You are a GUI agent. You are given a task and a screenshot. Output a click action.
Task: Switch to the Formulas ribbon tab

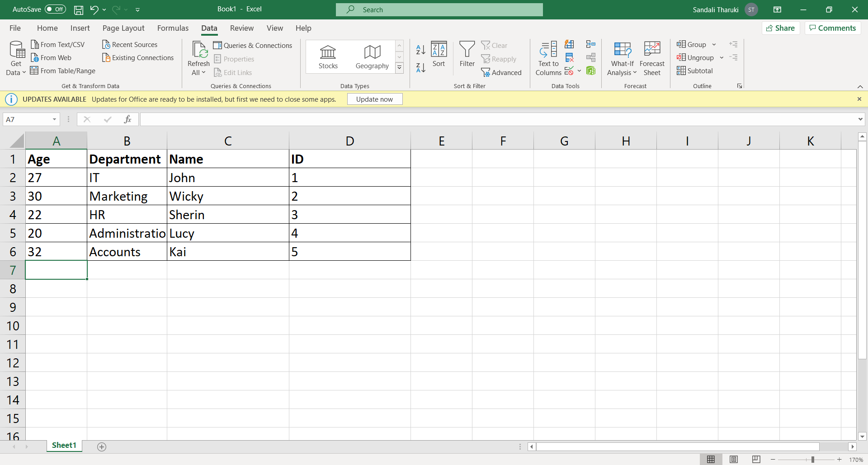click(x=173, y=28)
